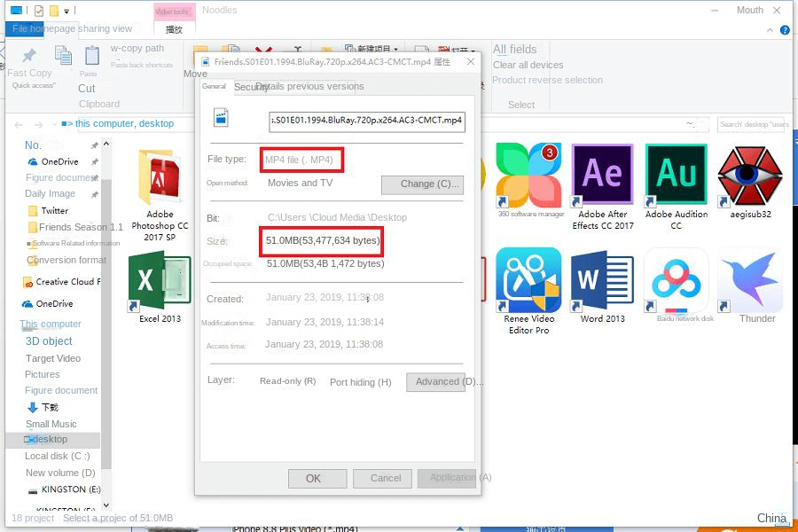798x532 pixels.
Task: Open the Thunder shortcut
Action: click(751, 286)
